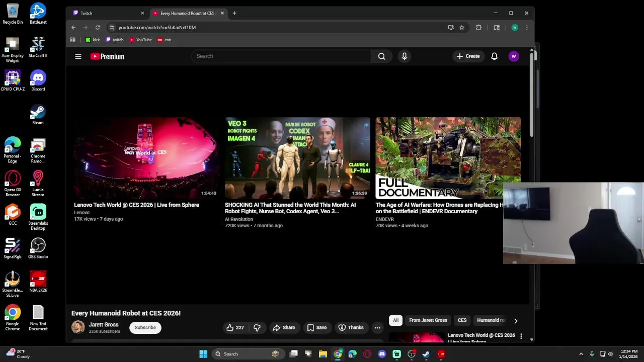Open Battle.net desktop icon

coord(38,14)
